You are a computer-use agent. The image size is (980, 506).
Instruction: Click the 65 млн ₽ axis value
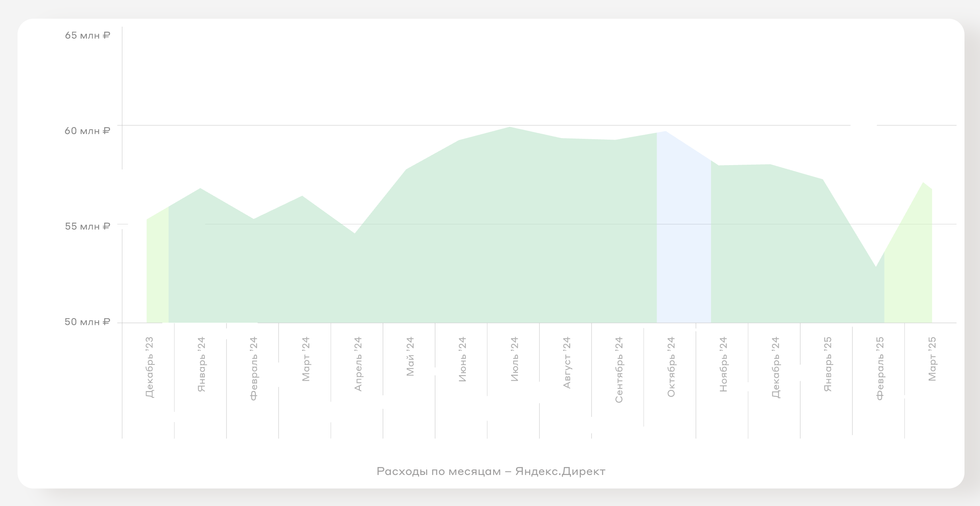tap(88, 35)
